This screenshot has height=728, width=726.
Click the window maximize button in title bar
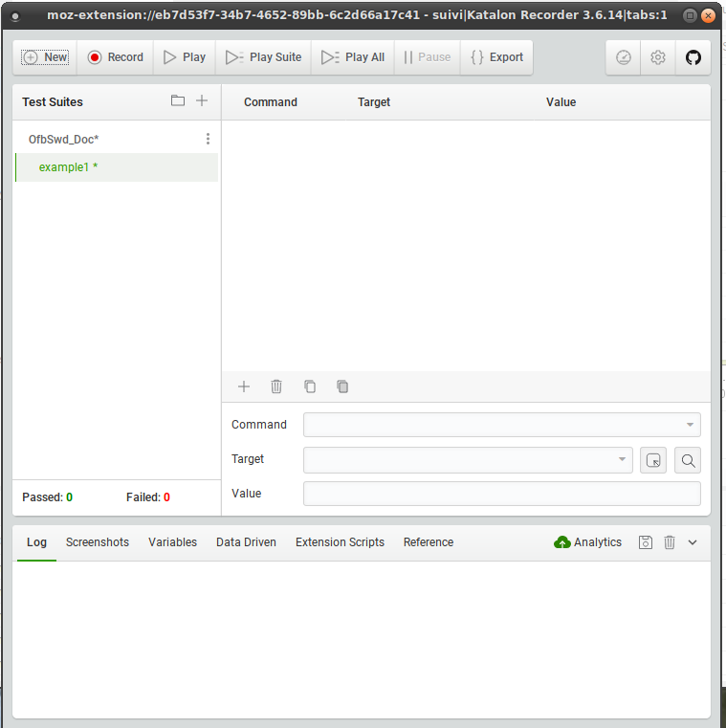pyautogui.click(x=690, y=16)
